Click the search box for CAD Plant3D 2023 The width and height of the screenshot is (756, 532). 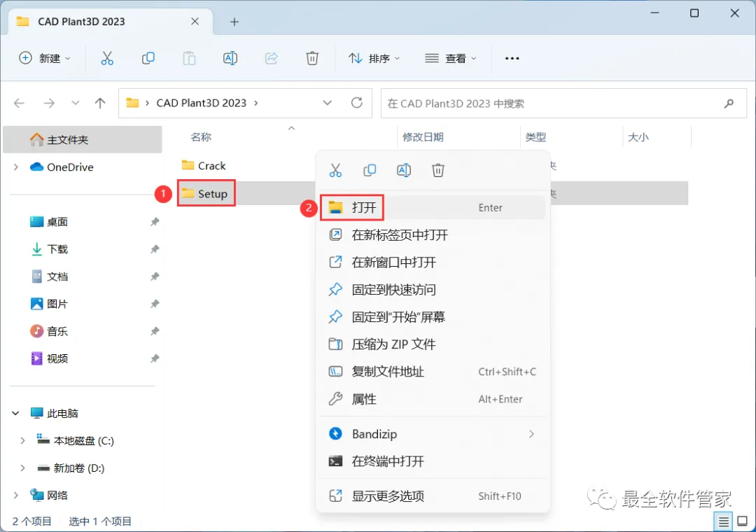(x=563, y=103)
